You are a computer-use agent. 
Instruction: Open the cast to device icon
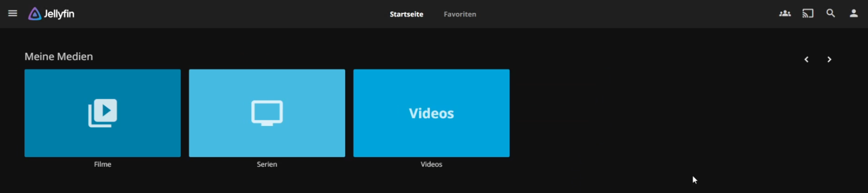click(808, 13)
